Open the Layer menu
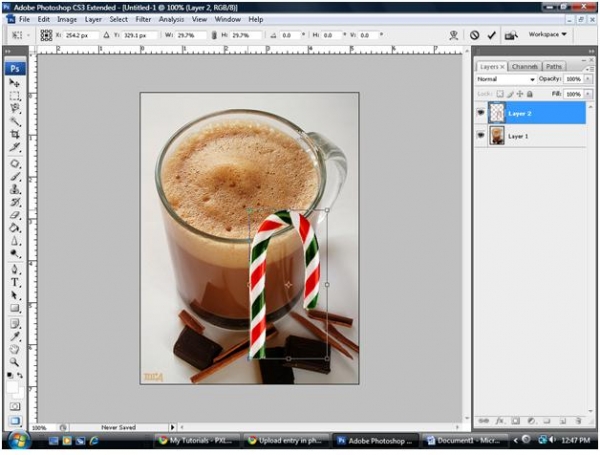 (93, 19)
